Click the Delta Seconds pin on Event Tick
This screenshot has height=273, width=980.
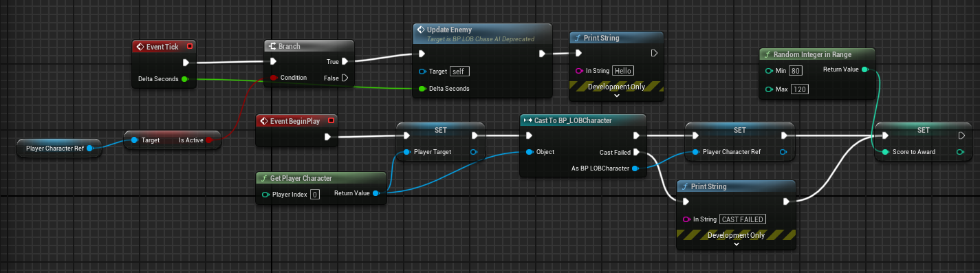point(184,79)
